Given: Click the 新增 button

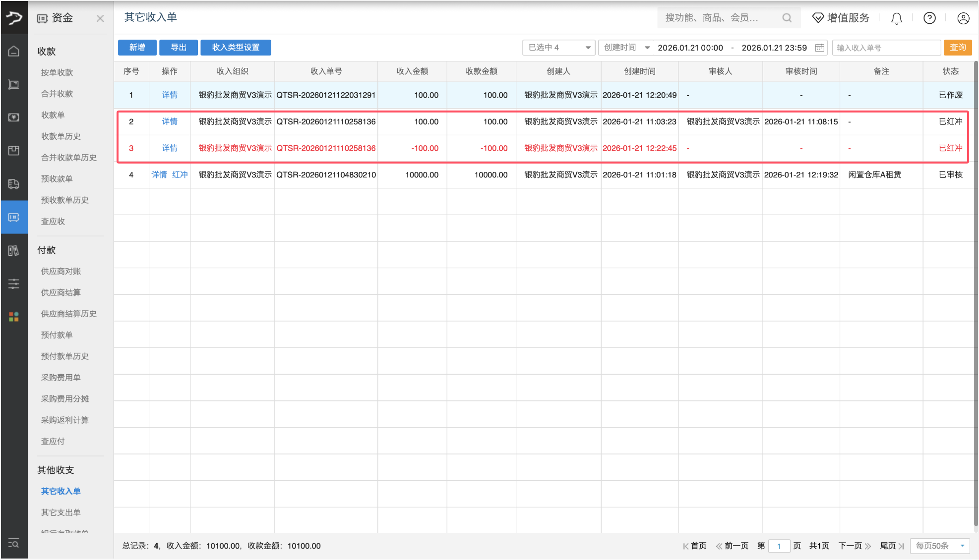Looking at the screenshot, I should click(x=137, y=48).
